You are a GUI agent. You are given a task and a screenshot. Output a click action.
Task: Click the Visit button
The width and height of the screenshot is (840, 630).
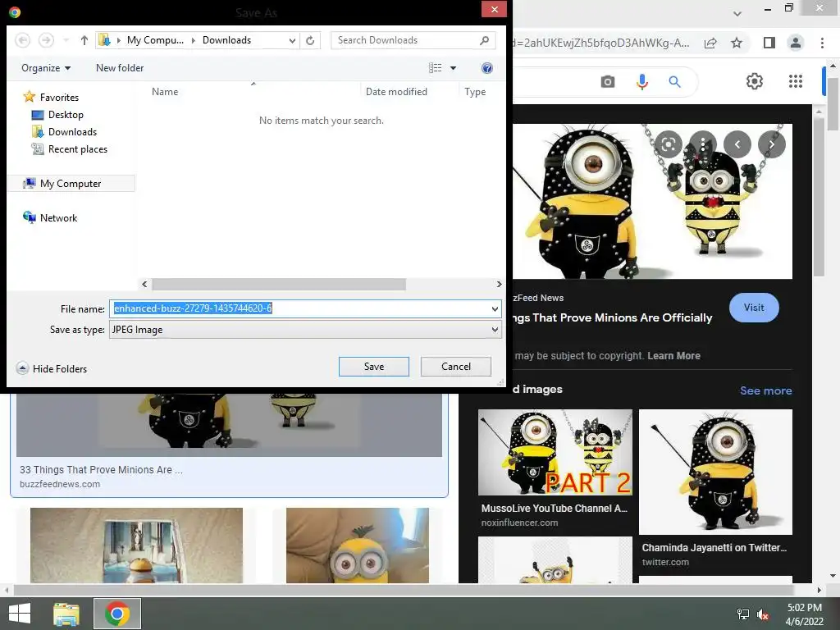click(754, 308)
